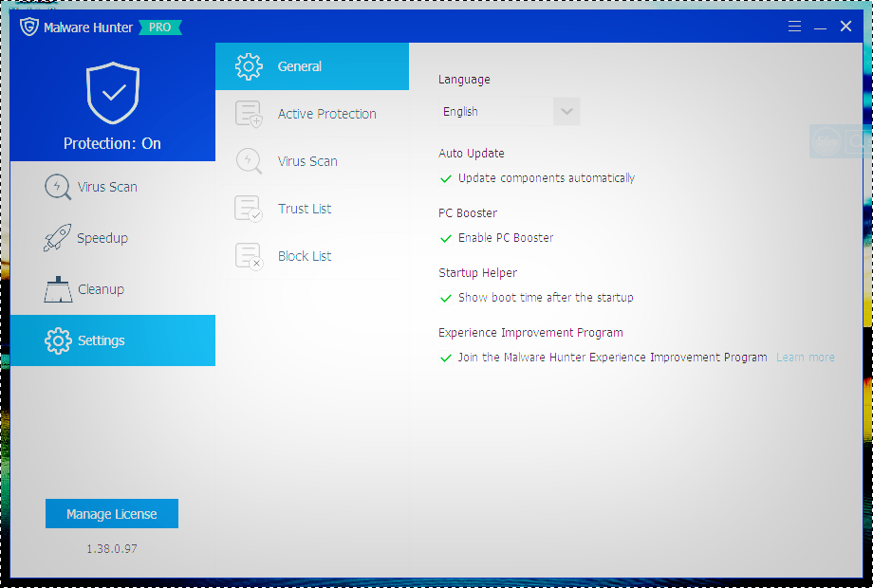Open the hamburger menu in title bar
The width and height of the screenshot is (873, 588).
[795, 27]
